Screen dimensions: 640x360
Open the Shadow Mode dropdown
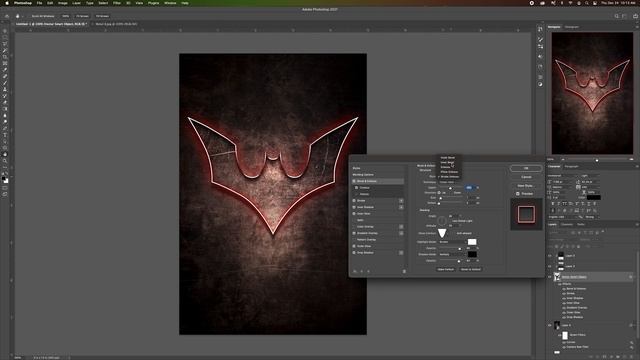point(453,254)
